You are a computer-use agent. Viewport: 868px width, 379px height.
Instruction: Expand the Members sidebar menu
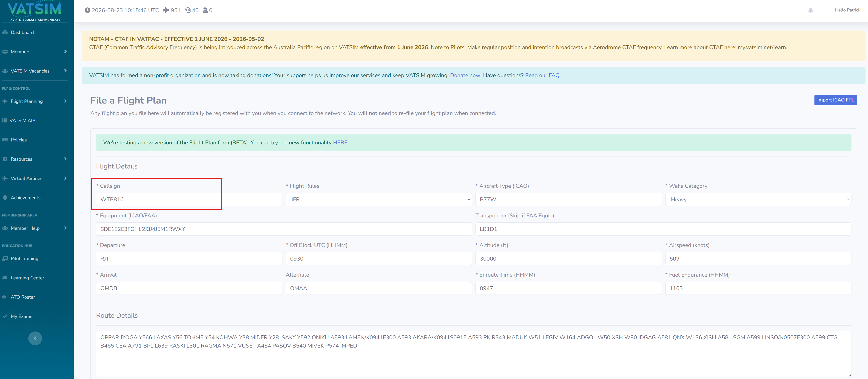[35, 51]
